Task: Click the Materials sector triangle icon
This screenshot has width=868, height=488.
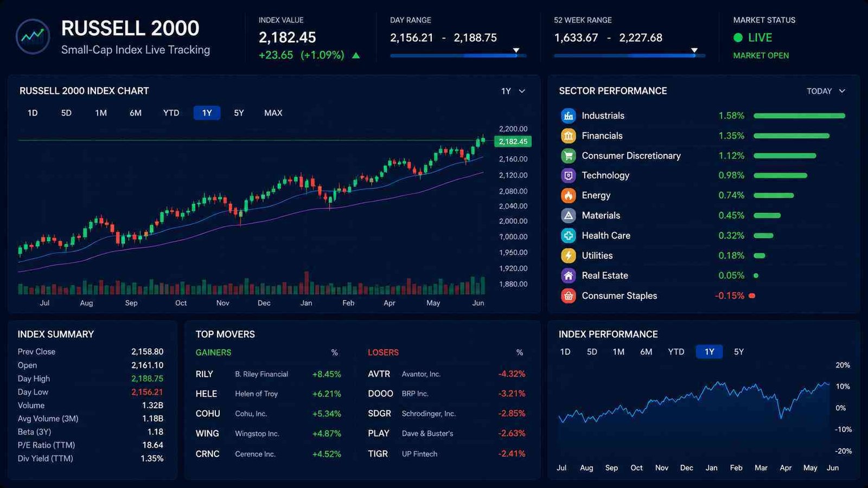Action: (x=568, y=215)
